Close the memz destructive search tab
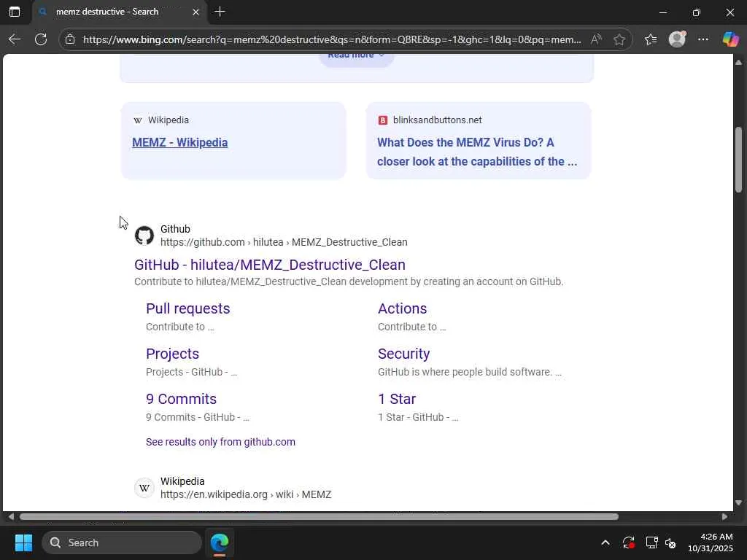 pyautogui.click(x=196, y=12)
